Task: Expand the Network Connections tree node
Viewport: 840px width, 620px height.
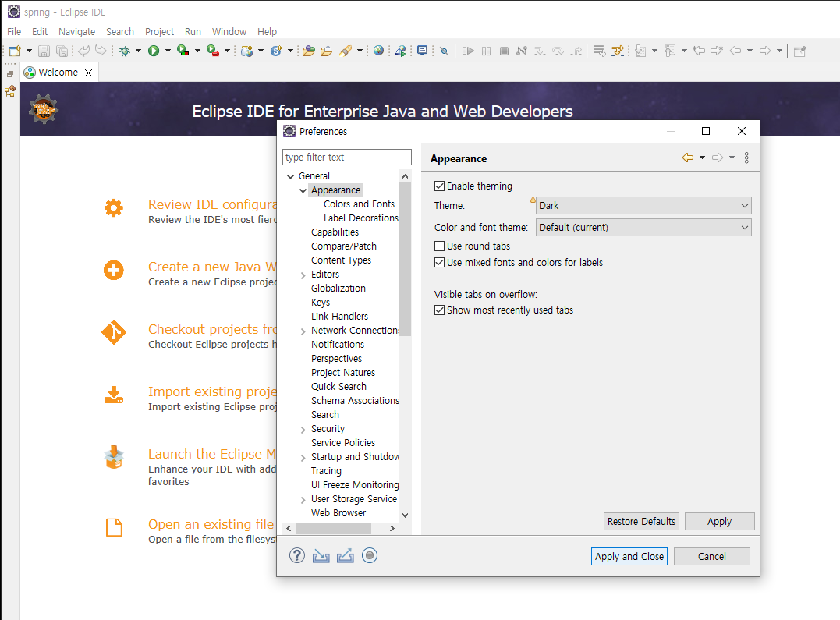Action: pos(303,331)
